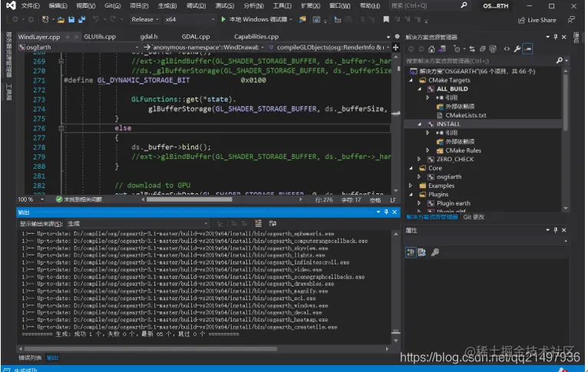Image resolution: width=588 pixels, height=372 pixels.
Task: Open the 100 % zoom dropdown
Action: point(31,199)
